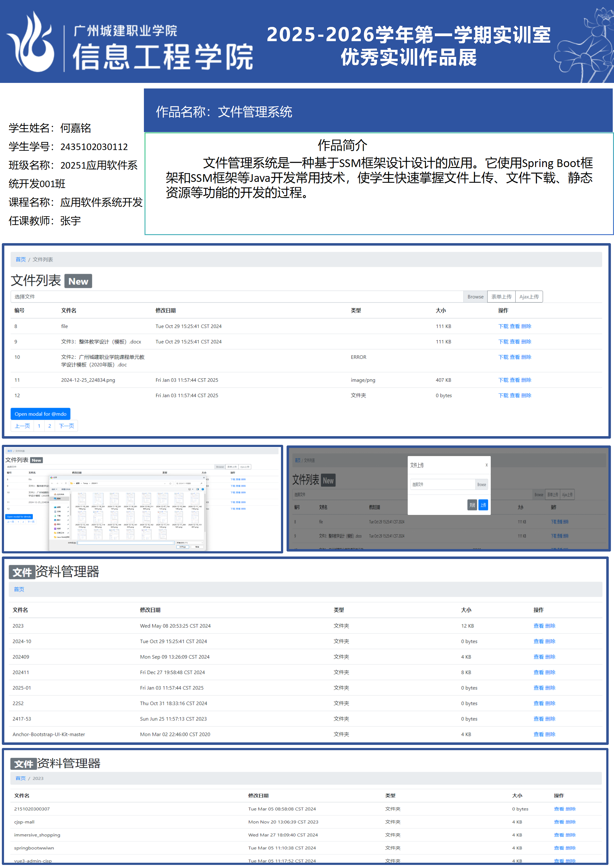Go to page 2 in the pagination

click(x=50, y=426)
